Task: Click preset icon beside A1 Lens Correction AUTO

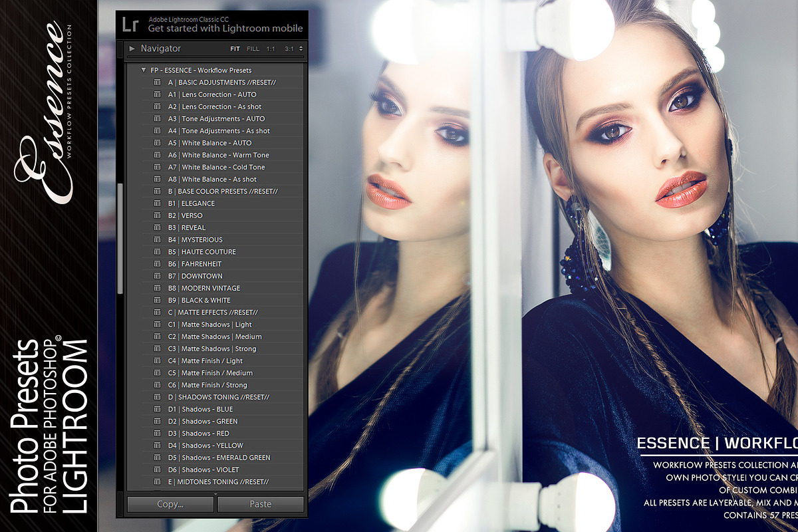Action: tap(158, 94)
